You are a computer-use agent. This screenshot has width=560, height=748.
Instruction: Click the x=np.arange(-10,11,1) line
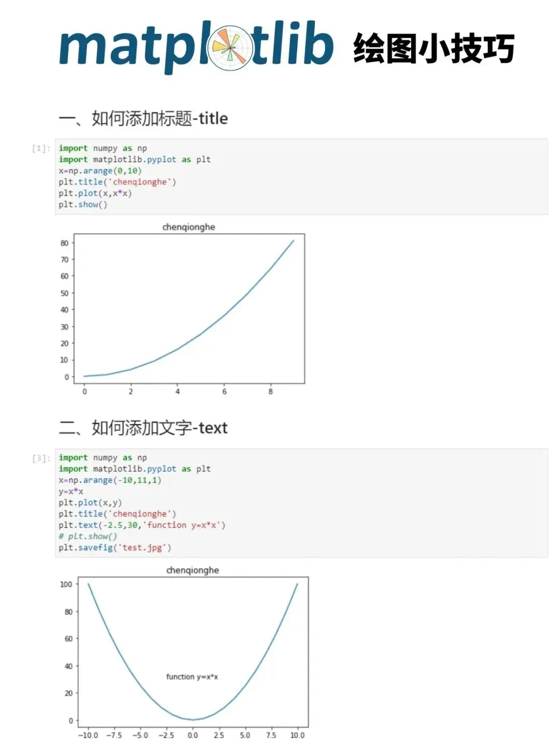click(110, 480)
